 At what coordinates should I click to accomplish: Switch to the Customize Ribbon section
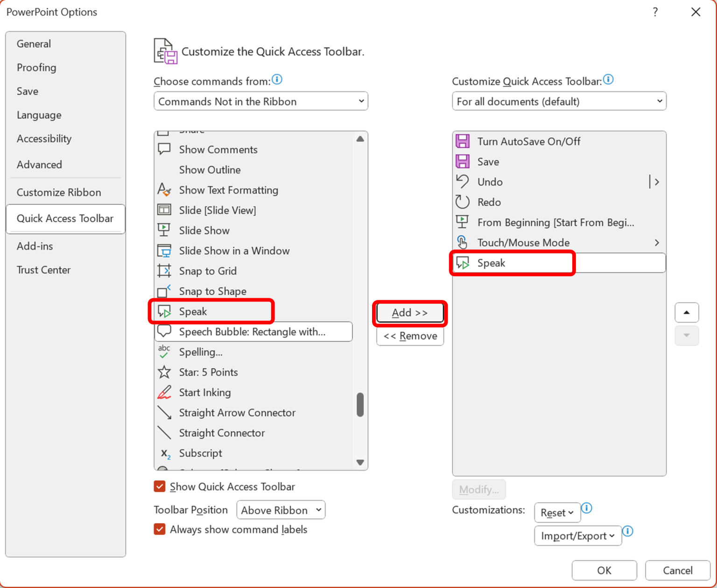(x=59, y=192)
